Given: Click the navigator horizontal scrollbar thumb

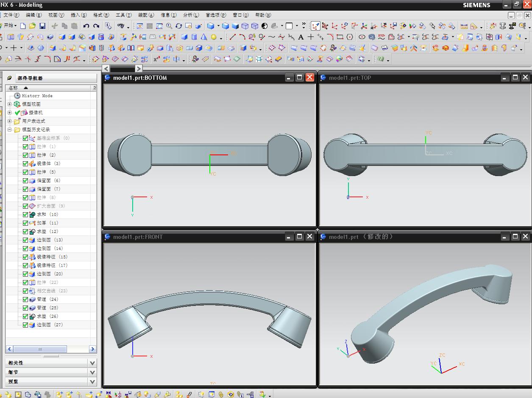Looking at the screenshot, I should click(40, 349).
